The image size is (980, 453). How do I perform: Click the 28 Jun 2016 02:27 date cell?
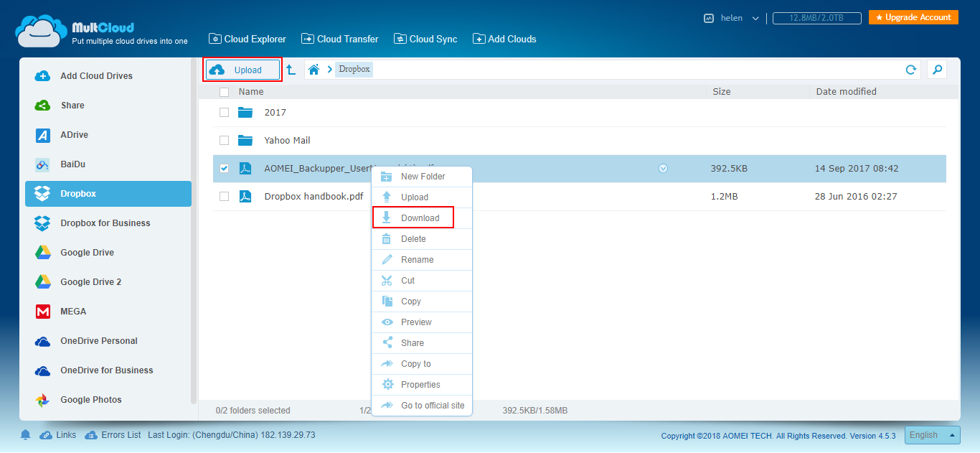tap(856, 197)
